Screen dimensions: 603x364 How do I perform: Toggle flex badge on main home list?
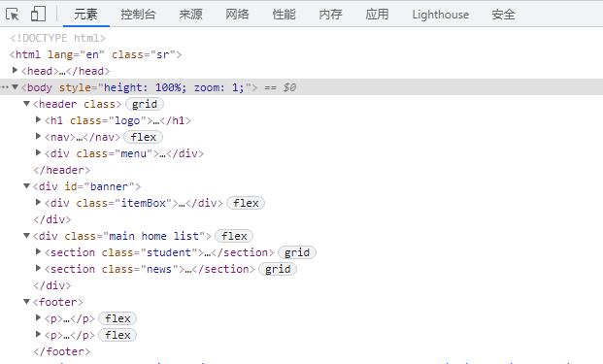(234, 236)
